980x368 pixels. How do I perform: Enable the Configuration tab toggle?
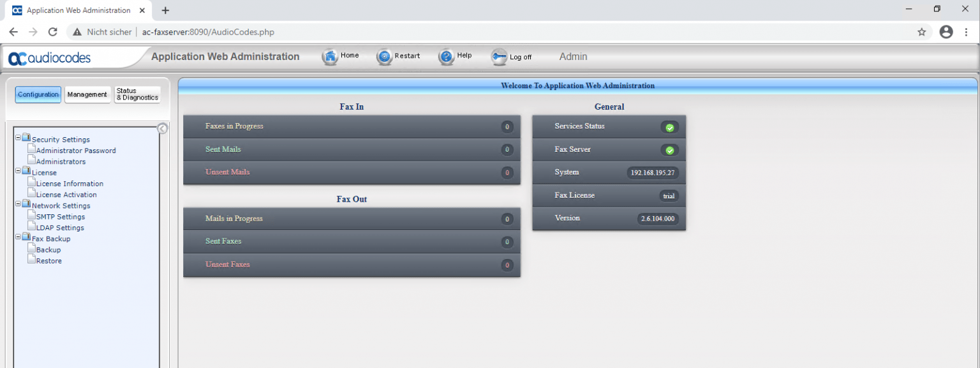tap(38, 94)
